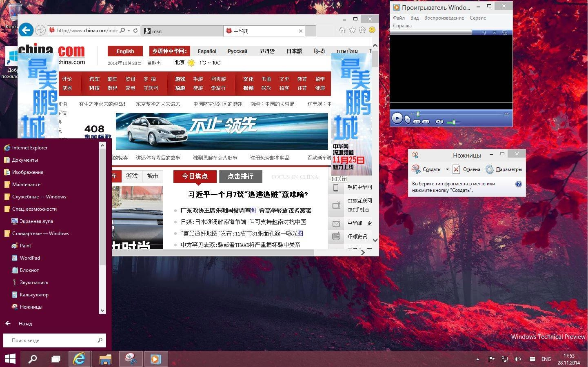
Task: Click the English language button
Action: click(125, 51)
